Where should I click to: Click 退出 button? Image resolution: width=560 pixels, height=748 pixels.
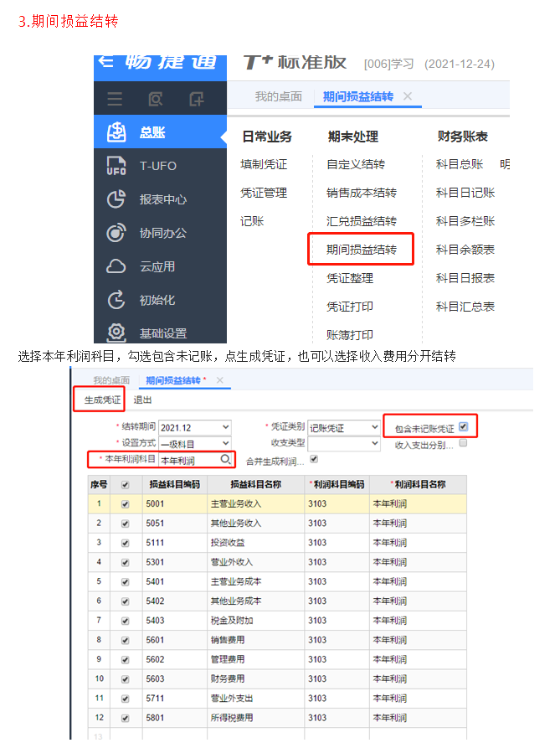(142, 400)
